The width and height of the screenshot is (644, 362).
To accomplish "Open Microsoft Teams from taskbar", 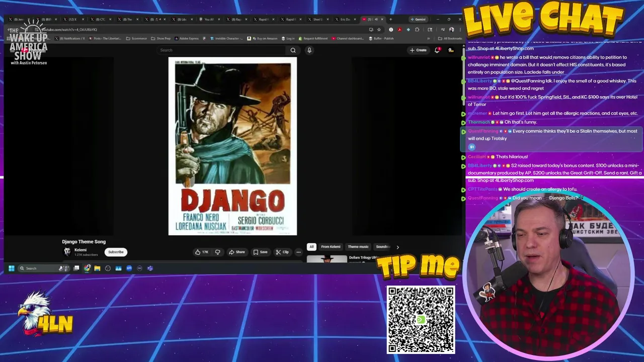I will [150, 268].
